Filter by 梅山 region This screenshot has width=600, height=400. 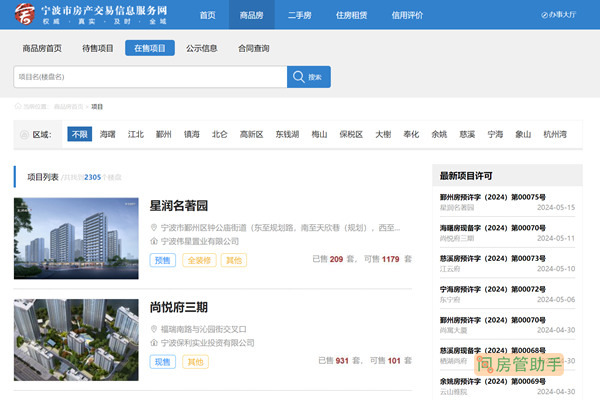coord(319,134)
